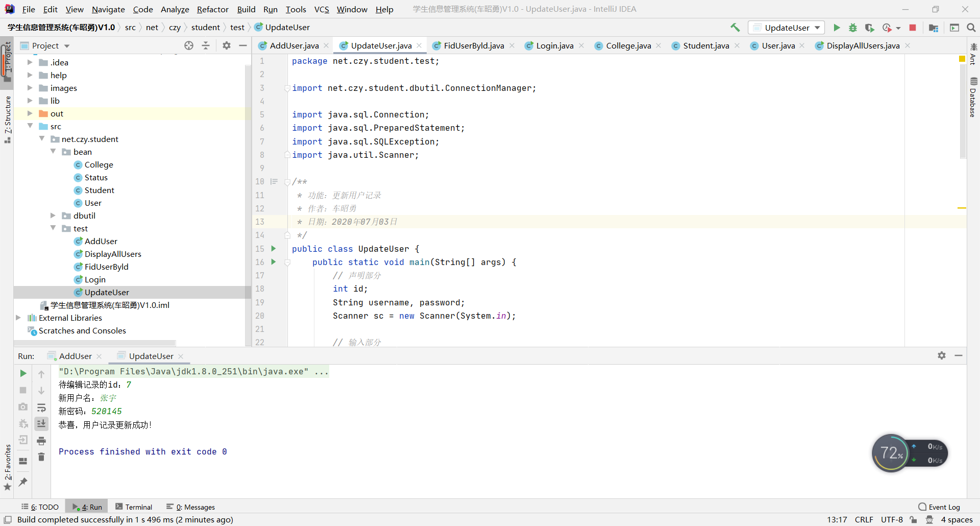Toggle soft-wrap in Run console
980x526 pixels.
click(41, 407)
